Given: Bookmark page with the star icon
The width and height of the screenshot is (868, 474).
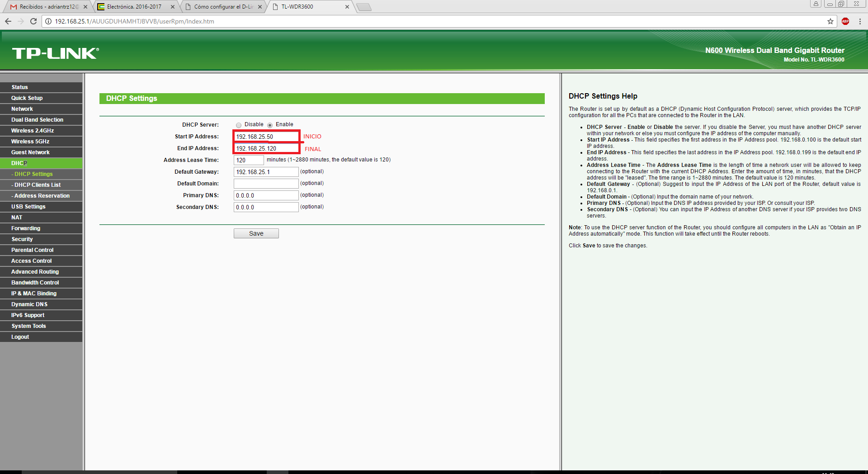Looking at the screenshot, I should [830, 21].
